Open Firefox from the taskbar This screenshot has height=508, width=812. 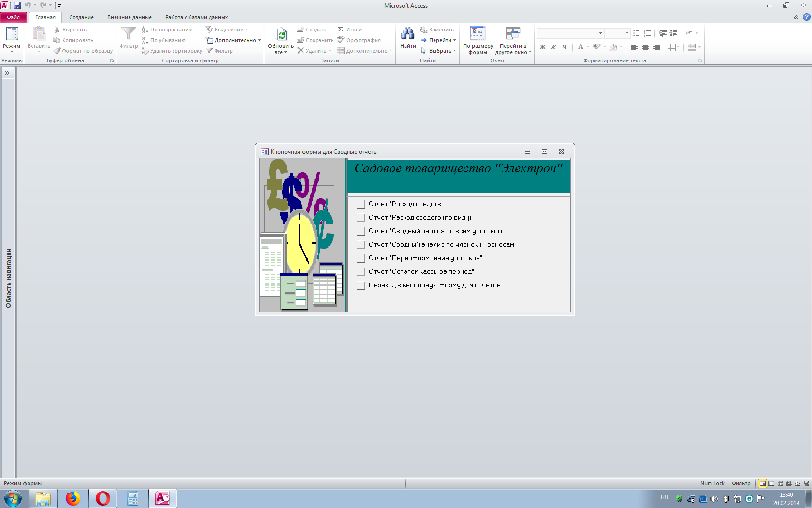[73, 498]
